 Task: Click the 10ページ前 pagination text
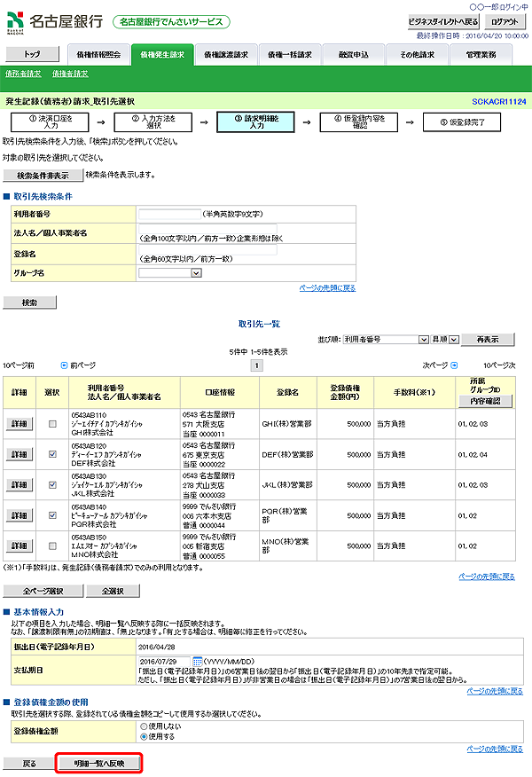coord(19,365)
